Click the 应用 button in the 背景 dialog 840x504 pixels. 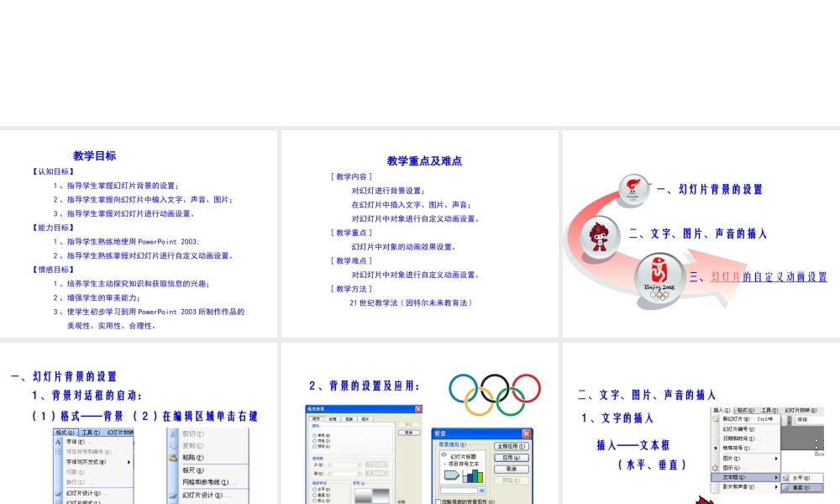tap(512, 458)
